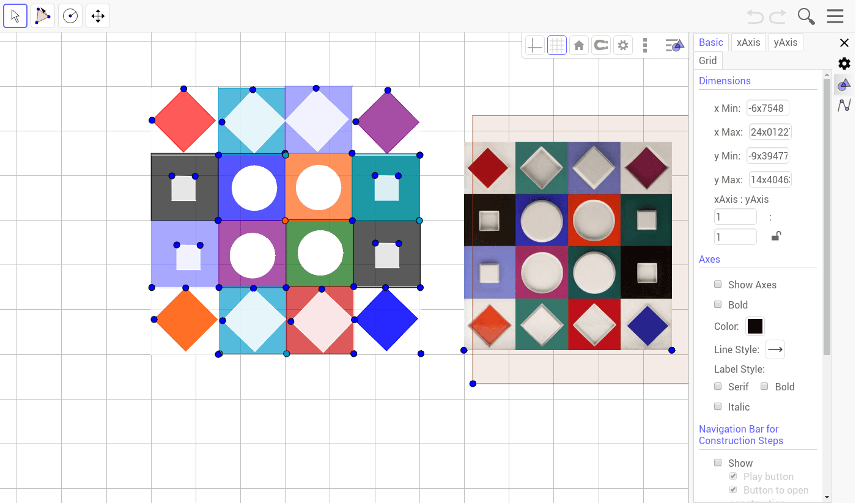Screen dimensions: 856x504
Task: Enable the Serif label style checkbox
Action: pyautogui.click(x=718, y=387)
